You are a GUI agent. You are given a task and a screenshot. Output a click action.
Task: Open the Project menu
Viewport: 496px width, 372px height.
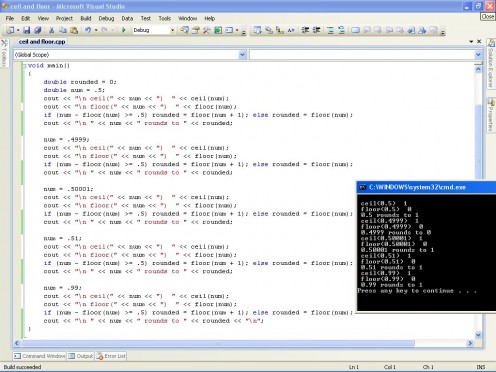[x=64, y=18]
